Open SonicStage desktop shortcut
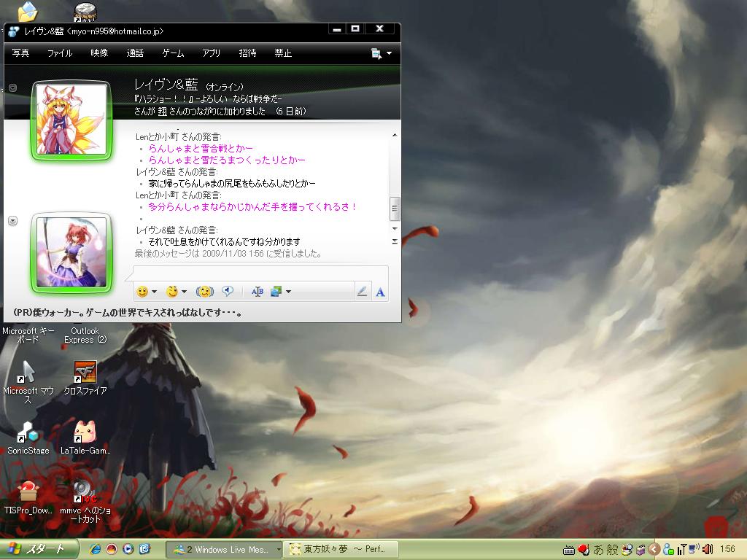 [28, 438]
